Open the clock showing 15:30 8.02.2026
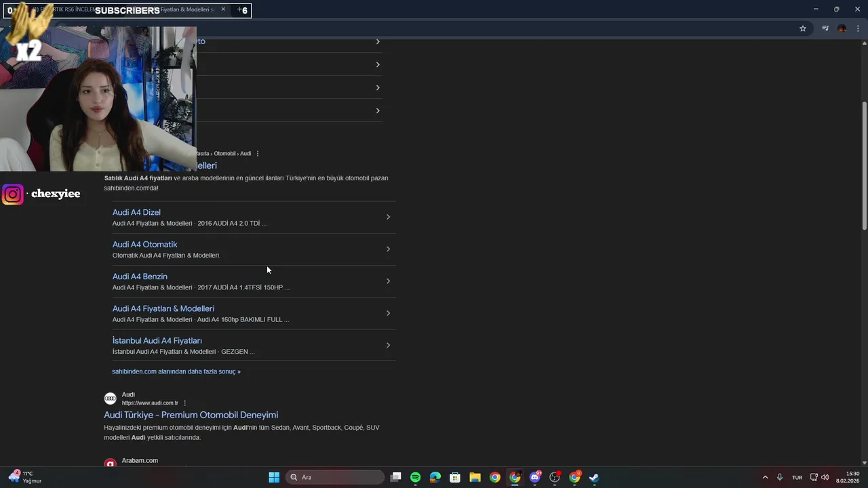Image resolution: width=868 pixels, height=488 pixels. coord(848,477)
